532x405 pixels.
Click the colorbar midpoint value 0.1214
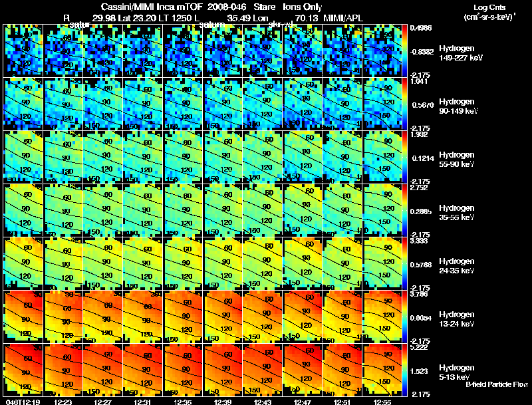pos(422,158)
